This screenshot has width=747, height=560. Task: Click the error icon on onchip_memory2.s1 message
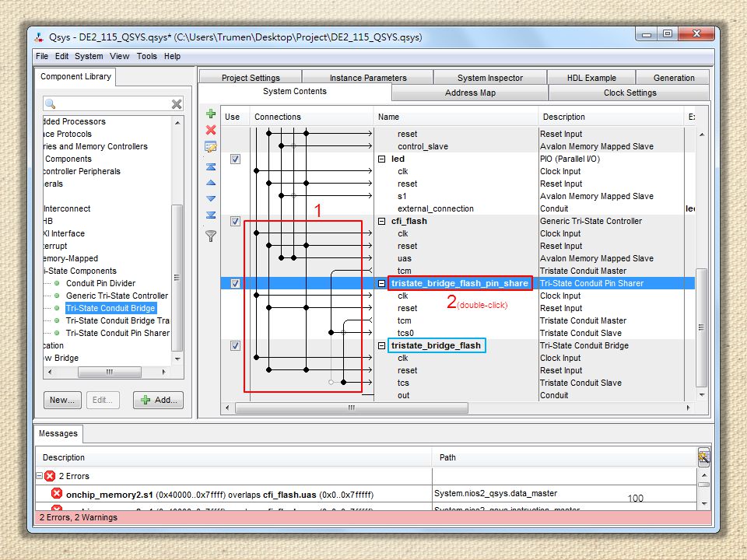pyautogui.click(x=57, y=494)
